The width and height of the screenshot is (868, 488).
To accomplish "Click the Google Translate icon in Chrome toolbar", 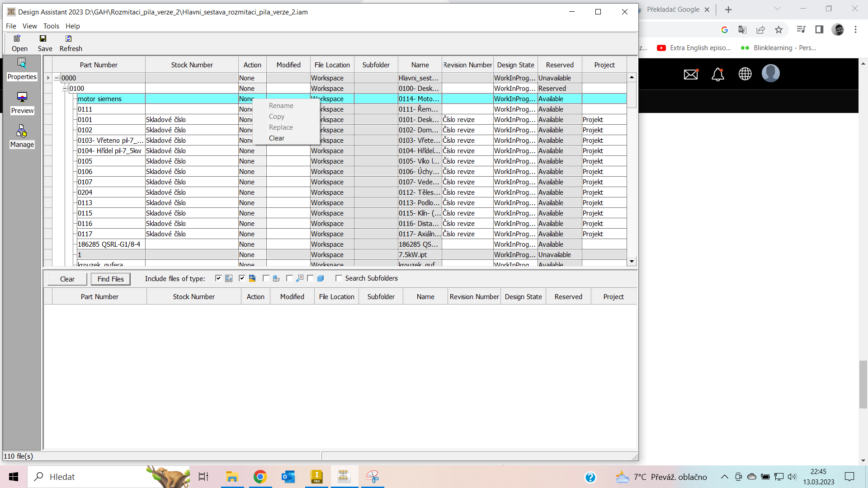I will click(x=742, y=29).
